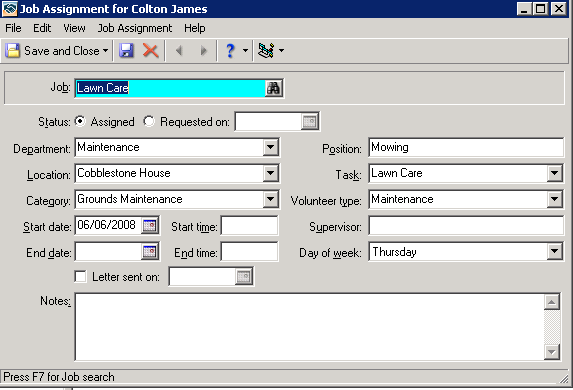
Task: Click the Start date field 06/06/2008
Action: pyautogui.click(x=109, y=225)
